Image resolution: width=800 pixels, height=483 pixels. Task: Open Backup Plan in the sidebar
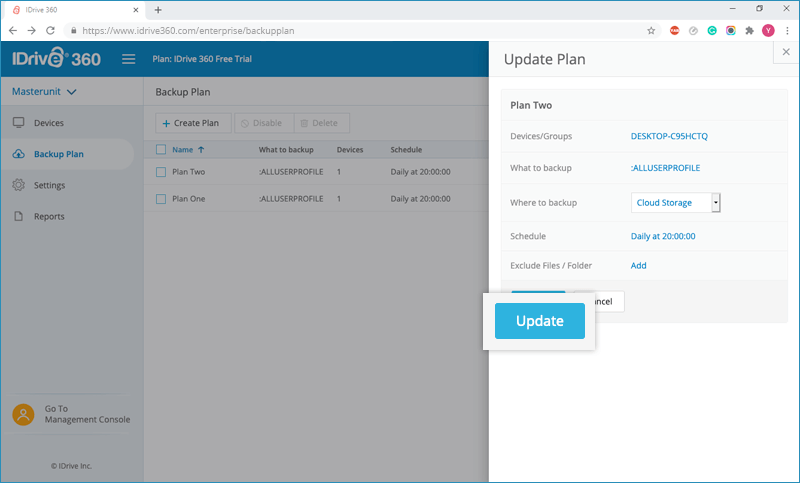[x=67, y=154]
